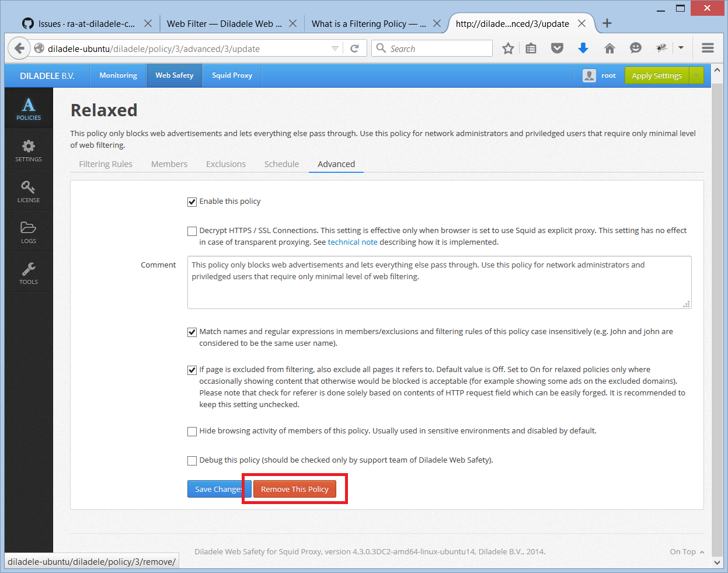Click inside the Comment text area
Viewport: 728px width, 573px height.
440,282
